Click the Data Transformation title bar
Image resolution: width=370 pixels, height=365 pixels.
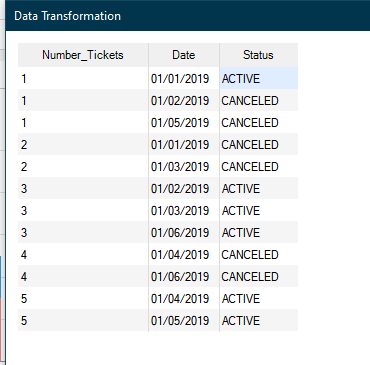click(188, 16)
